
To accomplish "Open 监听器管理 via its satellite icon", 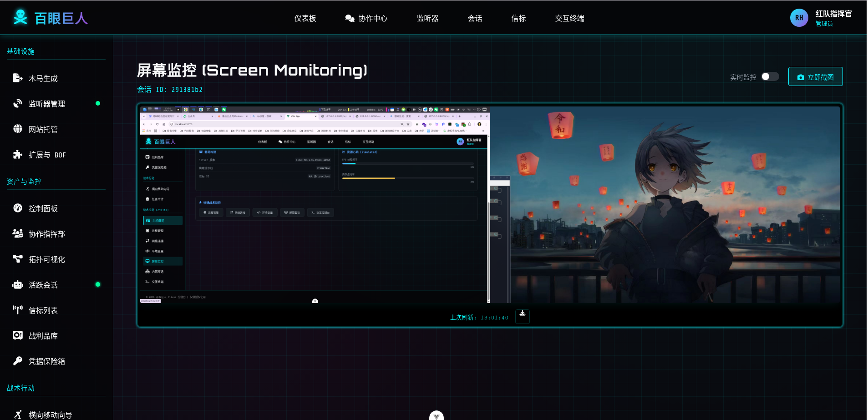I will coord(17,104).
